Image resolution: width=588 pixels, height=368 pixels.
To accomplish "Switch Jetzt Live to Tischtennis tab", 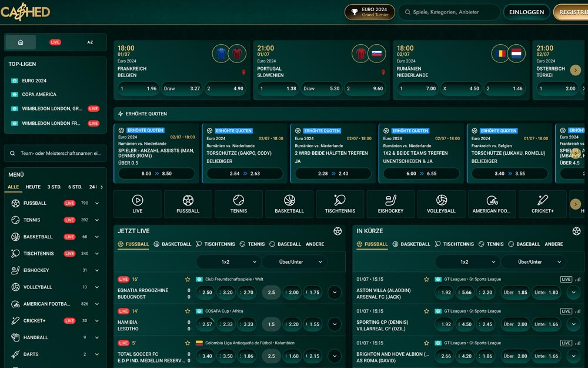I will (x=216, y=244).
